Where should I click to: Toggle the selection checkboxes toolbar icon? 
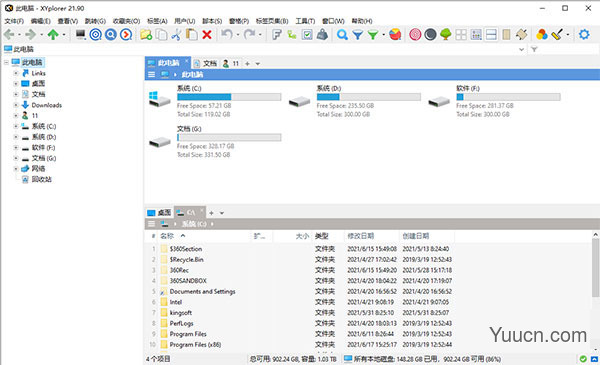coord(307,35)
